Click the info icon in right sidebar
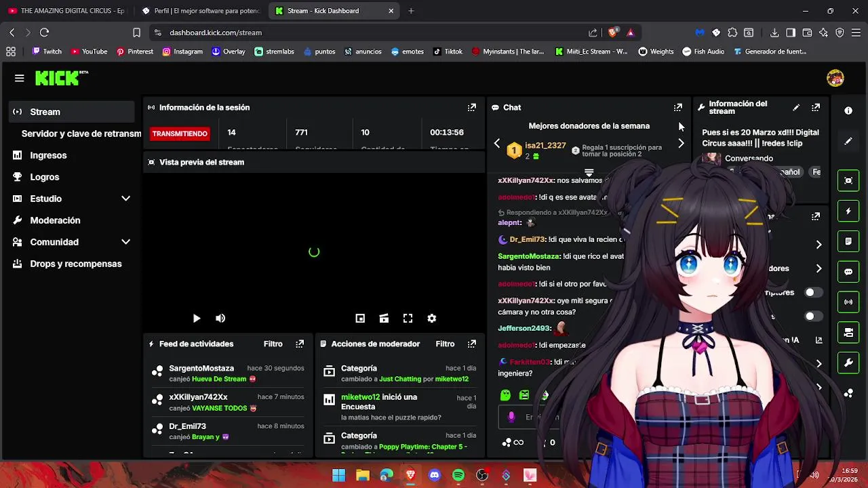The image size is (868, 488). click(848, 110)
